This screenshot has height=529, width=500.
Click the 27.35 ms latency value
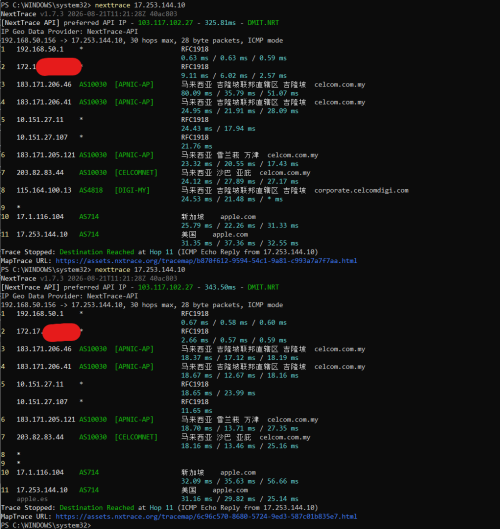(283, 428)
